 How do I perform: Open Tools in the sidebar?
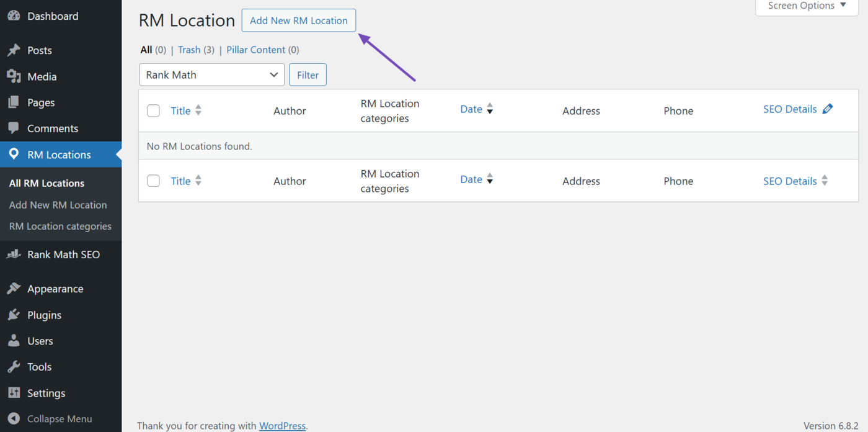[x=61, y=367]
